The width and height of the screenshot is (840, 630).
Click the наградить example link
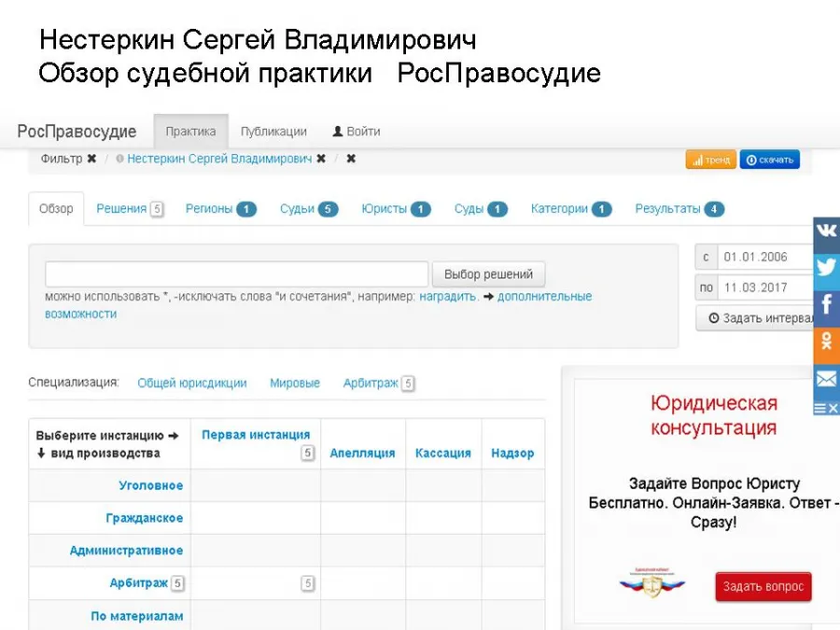click(x=448, y=296)
